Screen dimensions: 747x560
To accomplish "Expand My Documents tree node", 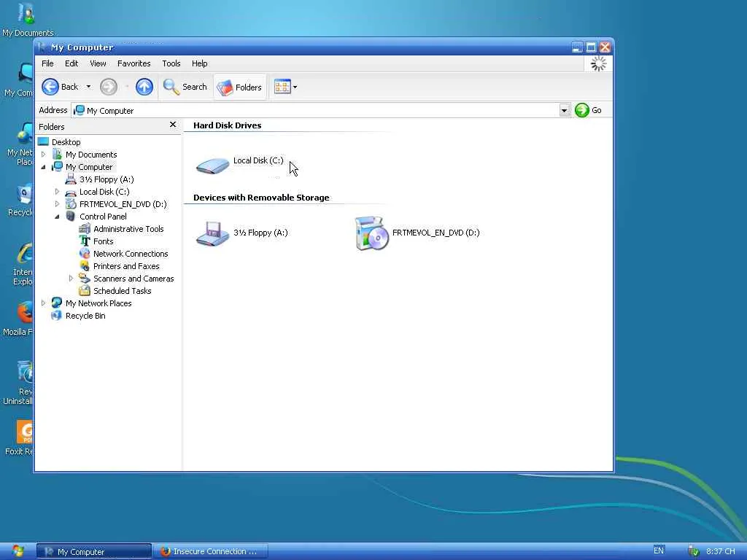I will (43, 155).
